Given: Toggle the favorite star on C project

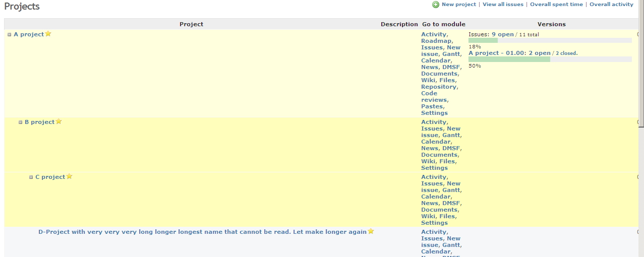Looking at the screenshot, I should (70, 176).
